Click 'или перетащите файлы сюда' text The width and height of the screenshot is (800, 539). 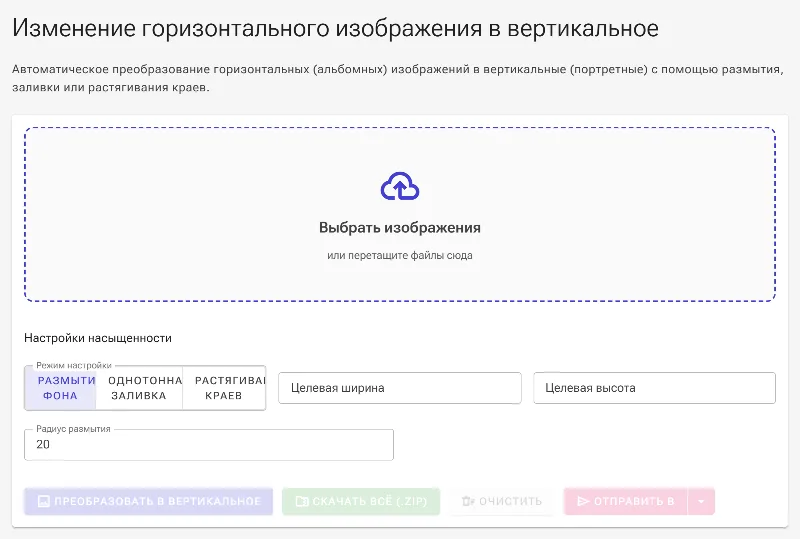pos(400,255)
